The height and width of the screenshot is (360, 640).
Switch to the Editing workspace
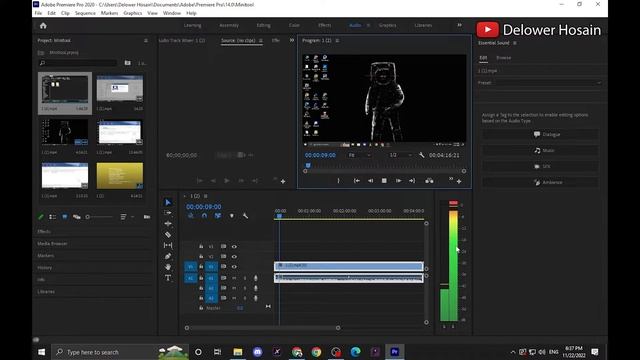pyautogui.click(x=263, y=25)
